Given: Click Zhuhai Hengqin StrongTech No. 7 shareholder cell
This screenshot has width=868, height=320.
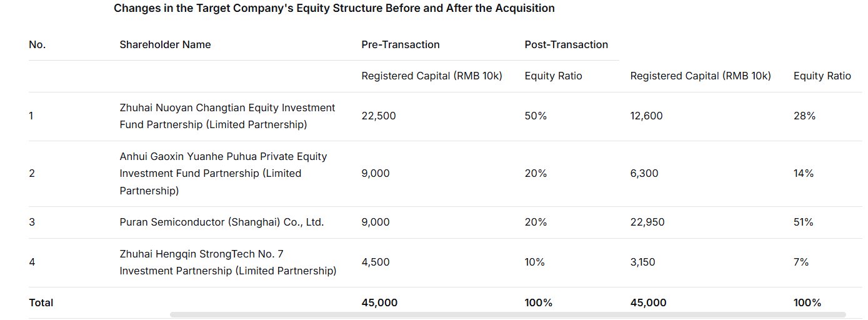Looking at the screenshot, I should 227,262.
